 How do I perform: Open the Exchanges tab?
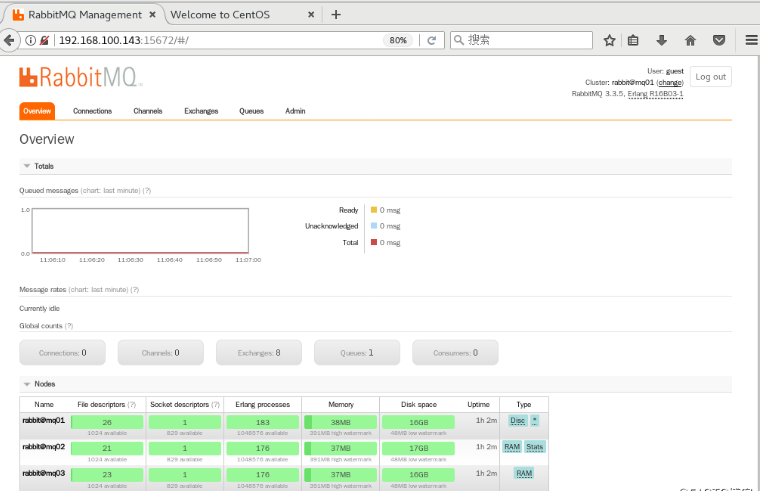tap(201, 111)
